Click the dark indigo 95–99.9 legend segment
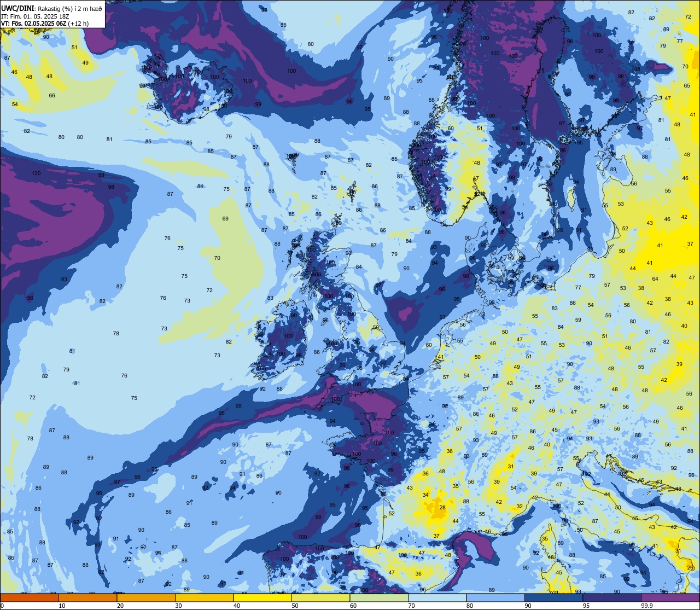Image resolution: width=700 pixels, height=610 pixels. point(612,598)
